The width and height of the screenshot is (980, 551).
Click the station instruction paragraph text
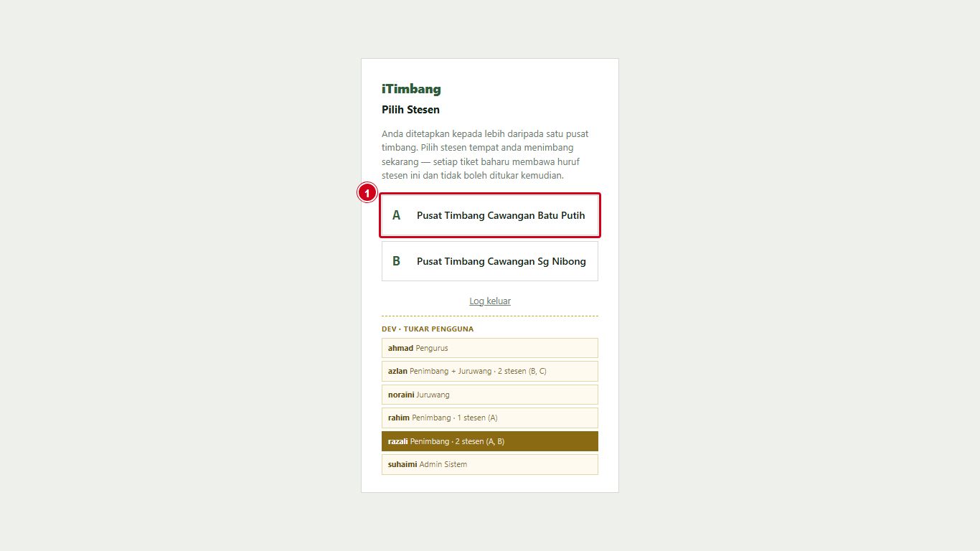[486, 155]
